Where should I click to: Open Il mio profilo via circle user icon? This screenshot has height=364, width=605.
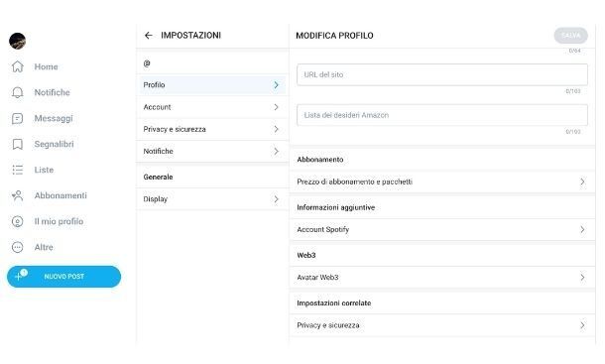click(x=18, y=221)
